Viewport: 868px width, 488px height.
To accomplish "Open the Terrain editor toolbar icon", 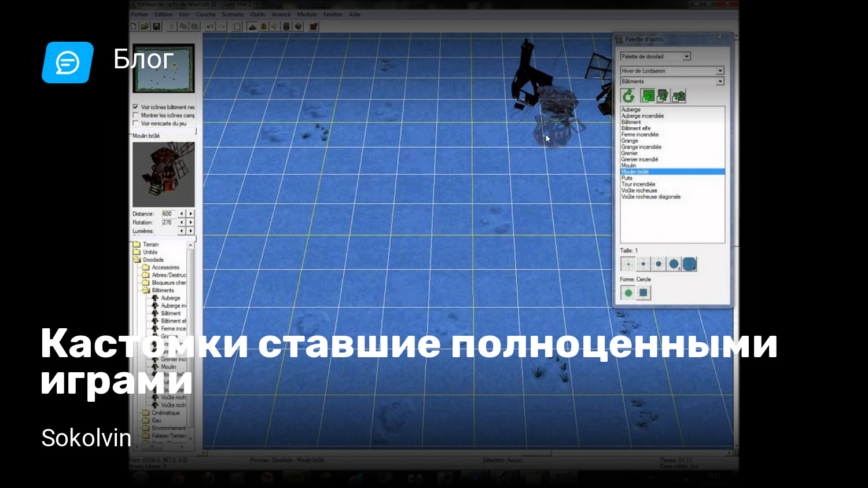I will click(252, 27).
